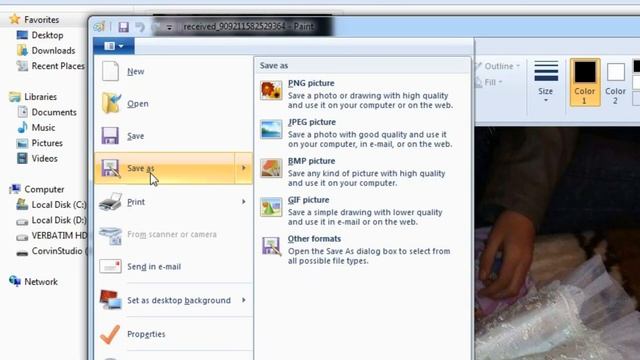Open the CorvinStudio drive
Viewport: 640px width, 360px height.
tap(59, 251)
